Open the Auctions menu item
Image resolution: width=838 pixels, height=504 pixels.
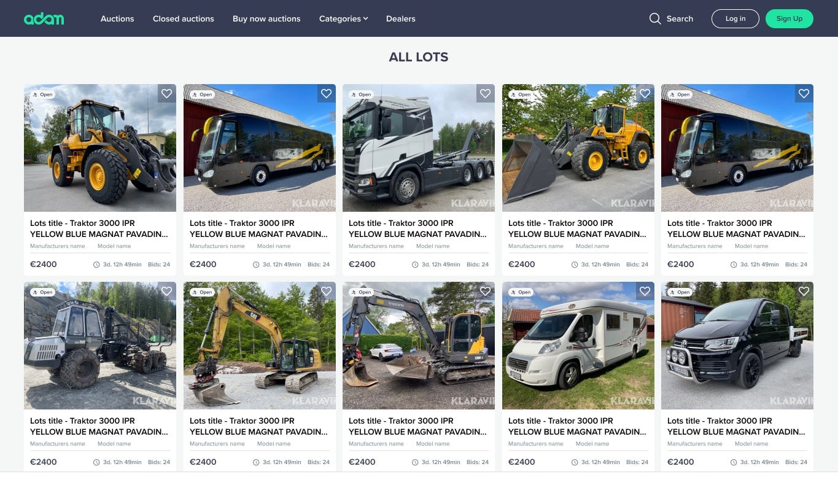[x=117, y=18]
